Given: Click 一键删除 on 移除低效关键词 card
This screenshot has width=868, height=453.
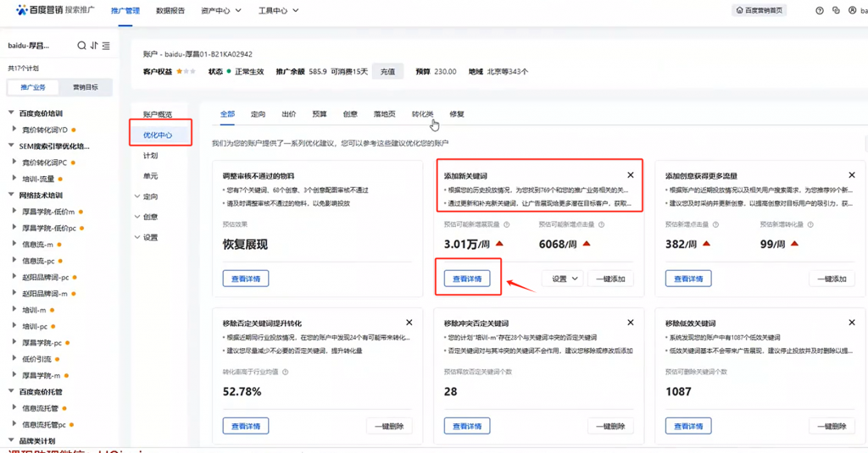Looking at the screenshot, I should (x=832, y=426).
